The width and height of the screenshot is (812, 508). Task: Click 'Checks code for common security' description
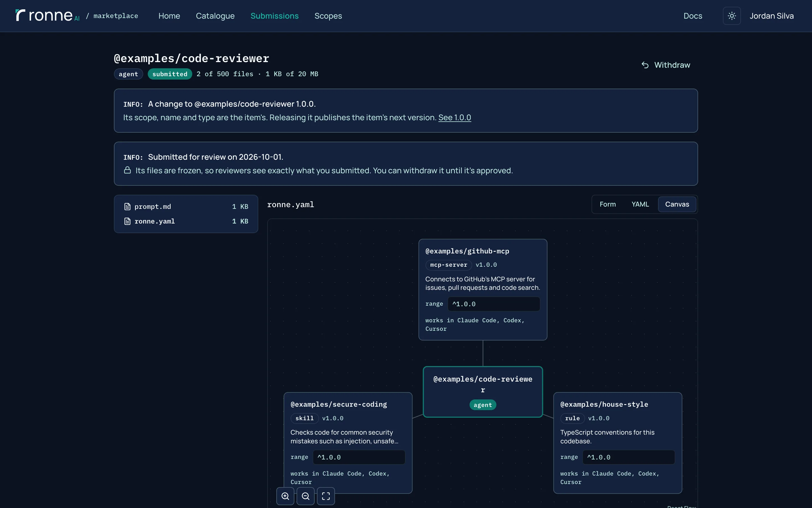tap(344, 436)
